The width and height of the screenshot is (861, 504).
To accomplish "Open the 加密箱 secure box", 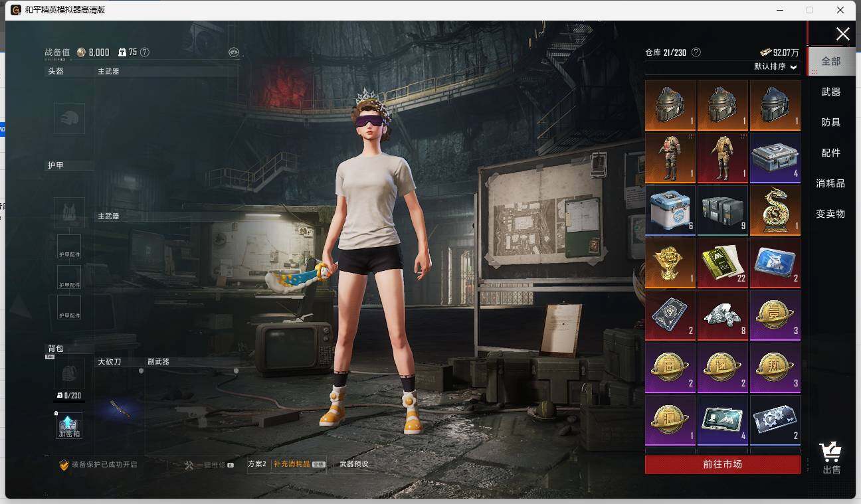I will [69, 426].
